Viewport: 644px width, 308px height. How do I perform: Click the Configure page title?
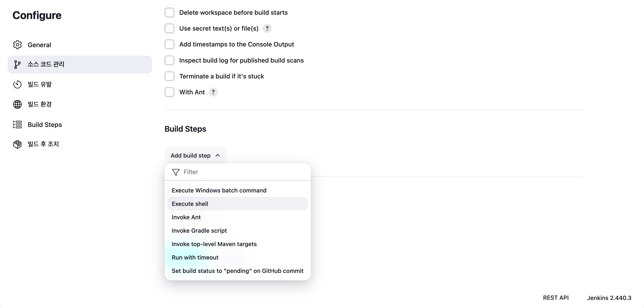37,15
